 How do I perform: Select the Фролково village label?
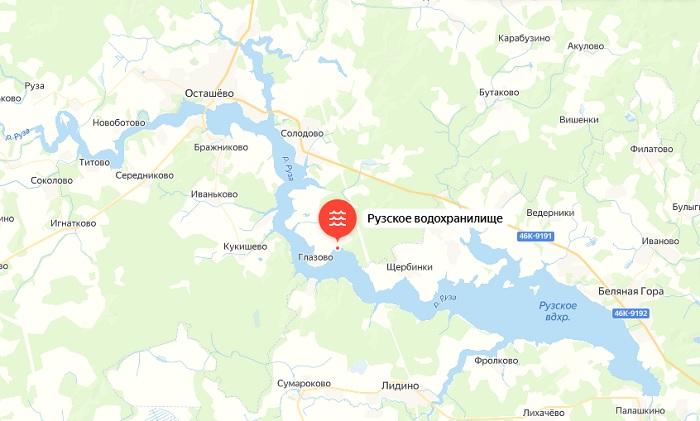point(496,361)
